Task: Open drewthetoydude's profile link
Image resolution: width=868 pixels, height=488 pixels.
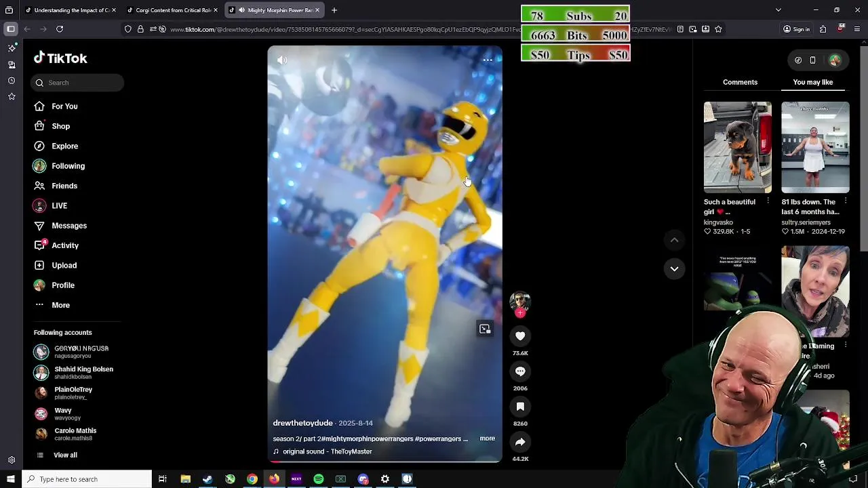Action: (303, 423)
